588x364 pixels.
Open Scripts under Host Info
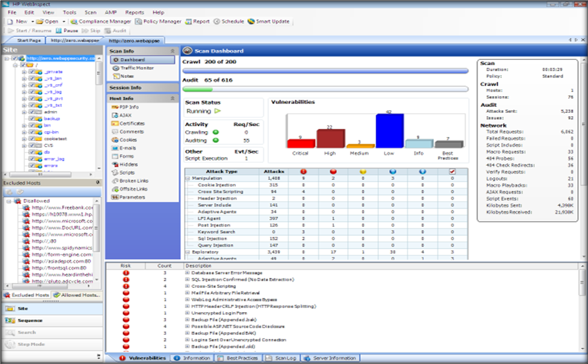123,172
